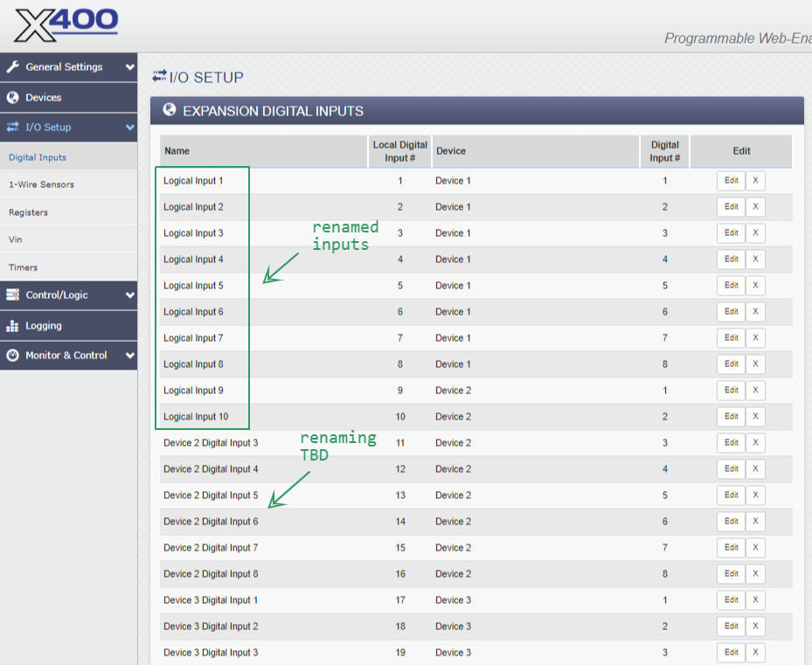Go to the Registers submenu item
The height and width of the screenshot is (665, 812).
(28, 212)
